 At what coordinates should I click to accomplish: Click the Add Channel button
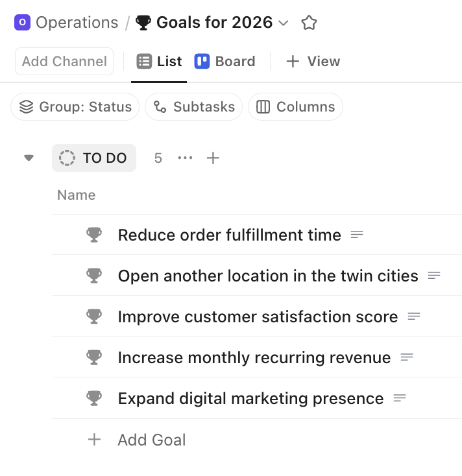coord(64,62)
